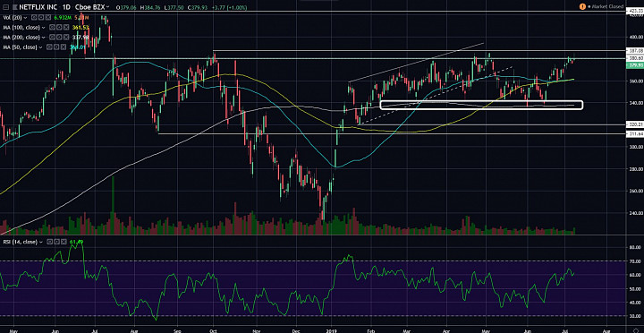Click the 260.00 price axis value

pyautogui.click(x=635, y=191)
